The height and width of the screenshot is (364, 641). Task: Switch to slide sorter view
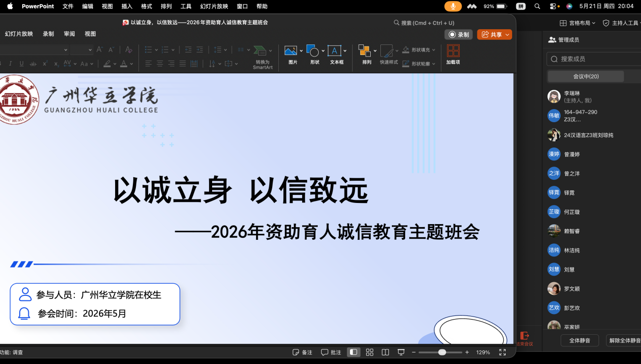click(x=370, y=352)
